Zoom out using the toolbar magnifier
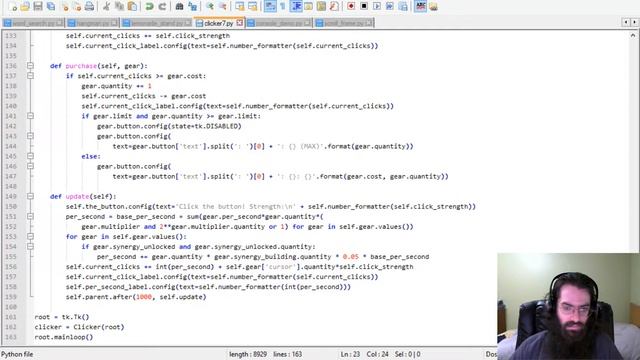Viewport: 640px width, 360px height. tap(222, 7)
